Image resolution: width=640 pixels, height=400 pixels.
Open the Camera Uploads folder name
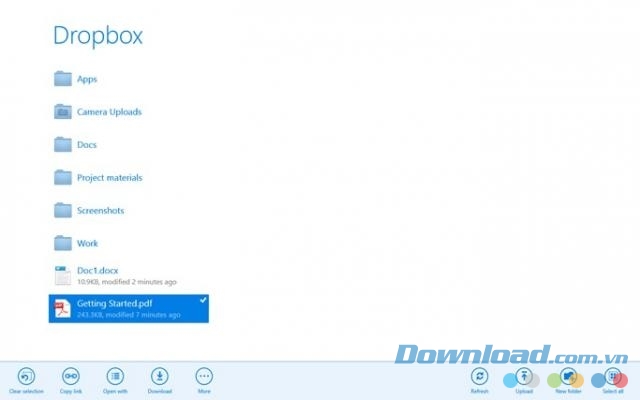click(109, 112)
